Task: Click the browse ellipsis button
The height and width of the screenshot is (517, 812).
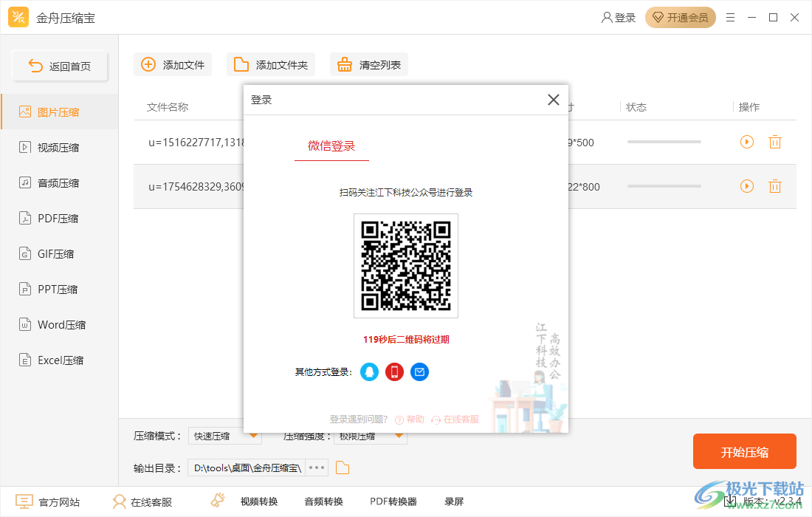Action: 317,468
